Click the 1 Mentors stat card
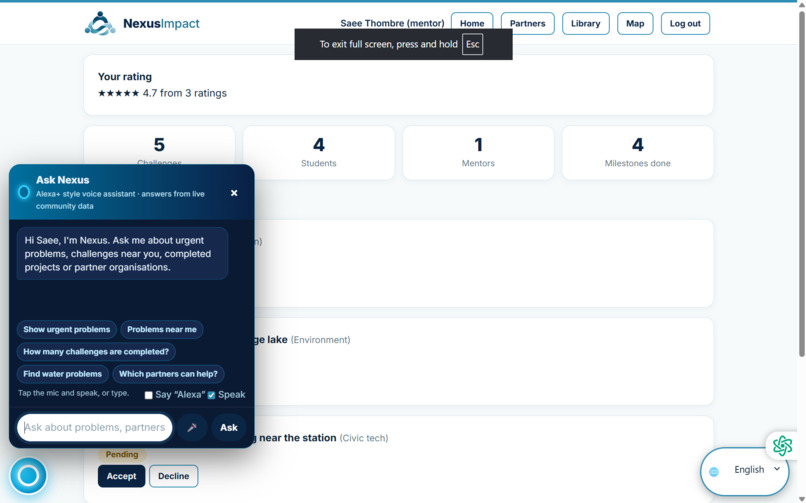 [478, 153]
